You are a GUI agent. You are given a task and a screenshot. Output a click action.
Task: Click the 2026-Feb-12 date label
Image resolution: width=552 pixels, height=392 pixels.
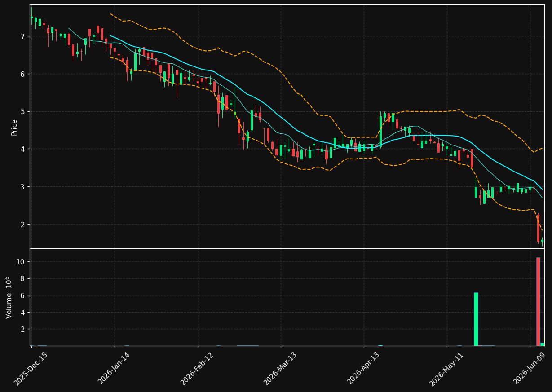[x=197, y=369]
